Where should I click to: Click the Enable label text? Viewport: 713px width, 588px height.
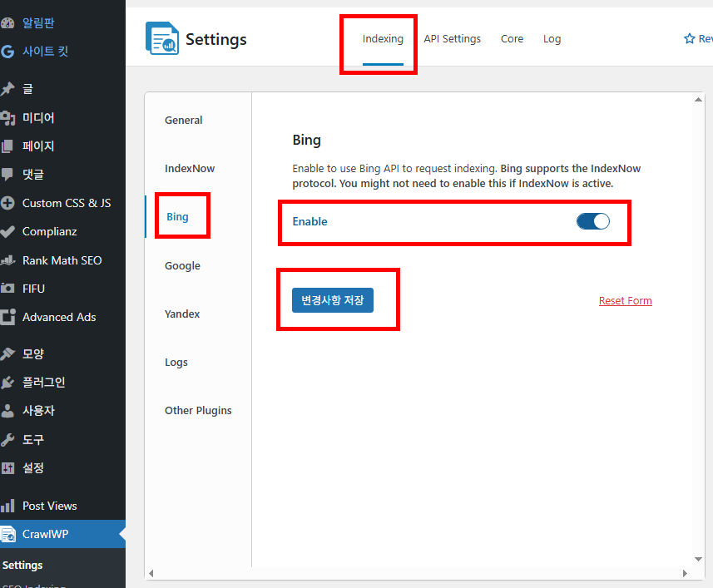click(309, 221)
